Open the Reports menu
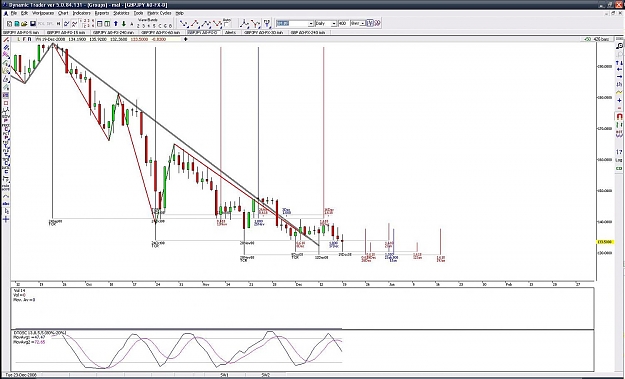 (102, 13)
